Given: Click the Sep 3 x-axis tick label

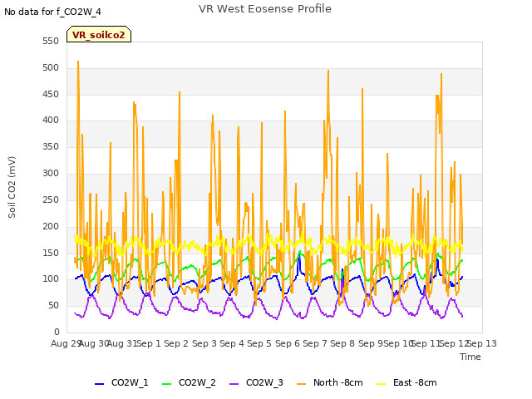Looking at the screenshot, I should [204, 343].
